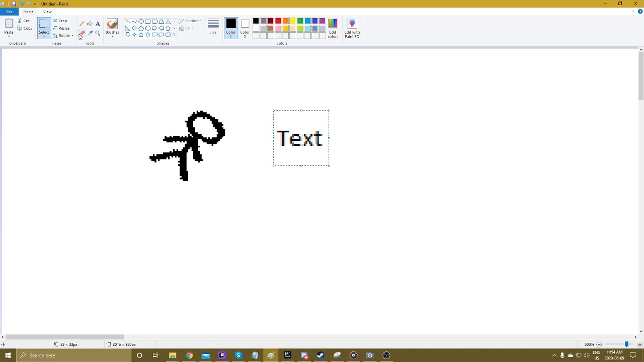Open the File menu
This screenshot has width=644, height=362.
(x=10, y=12)
